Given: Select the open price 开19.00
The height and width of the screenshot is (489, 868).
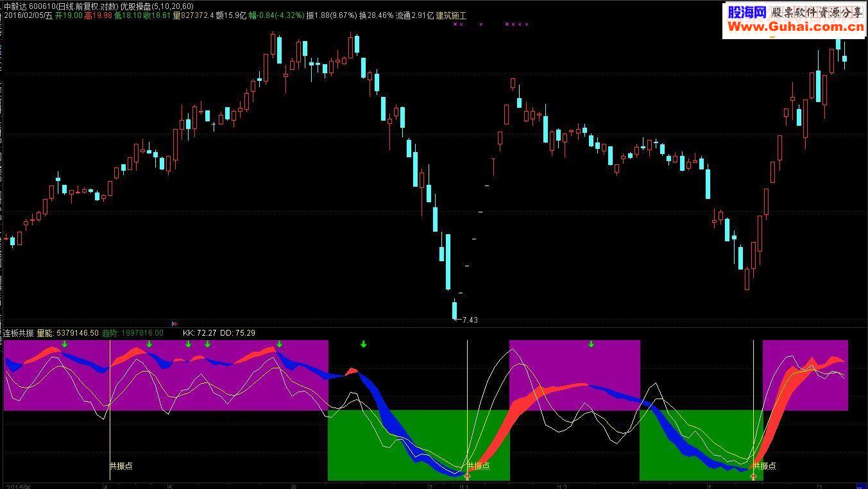Looking at the screenshot, I should point(69,15).
